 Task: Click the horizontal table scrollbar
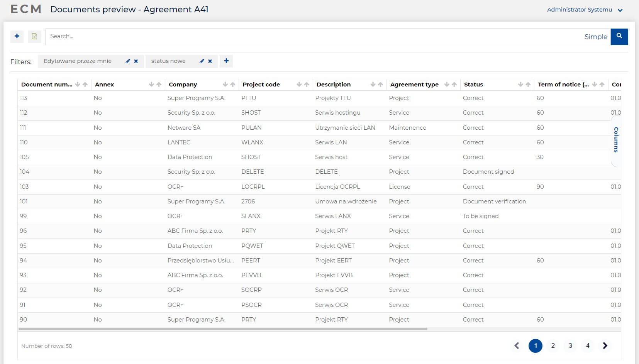pyautogui.click(x=223, y=329)
